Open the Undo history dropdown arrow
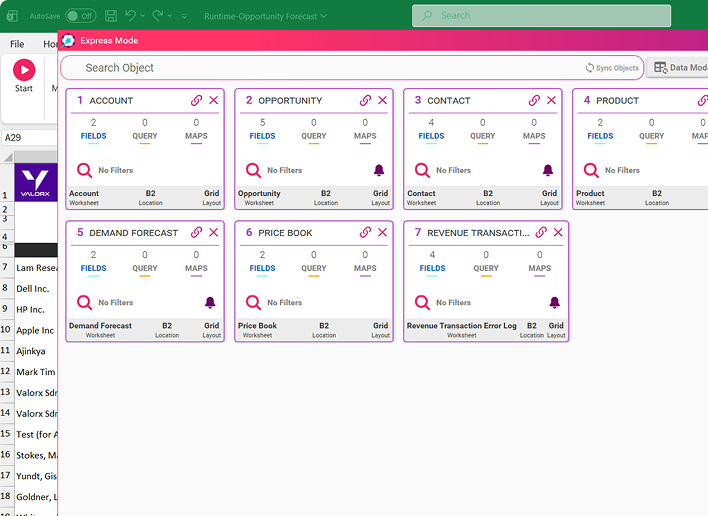This screenshot has height=516, width=708. pyautogui.click(x=143, y=16)
